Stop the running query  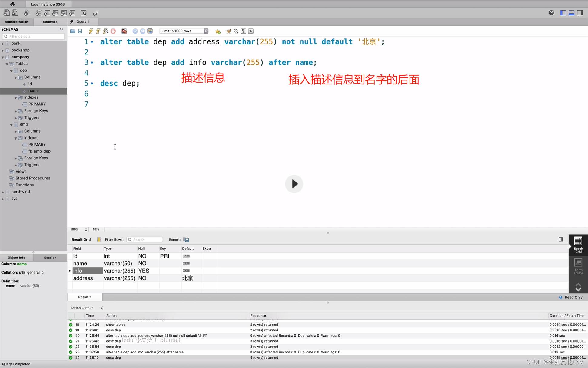pyautogui.click(x=113, y=31)
